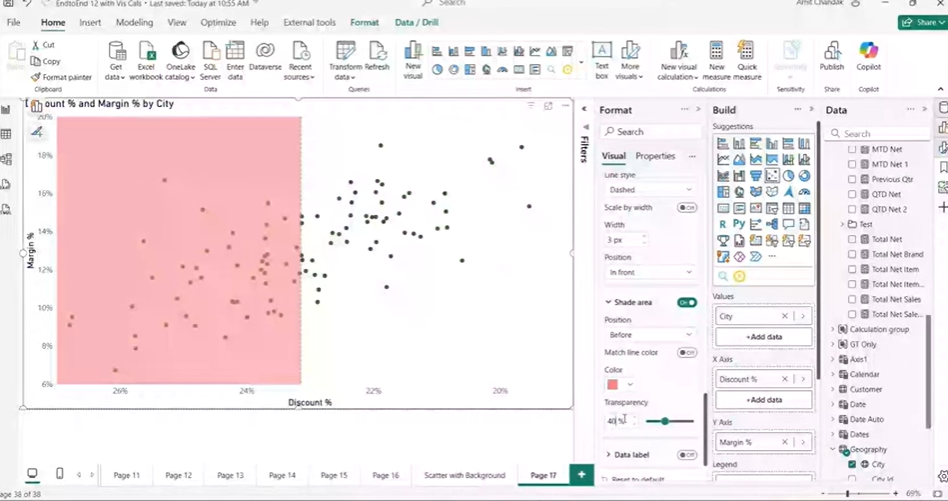The height and width of the screenshot is (501, 948).
Task: Activate Format painter
Action: pyautogui.click(x=62, y=77)
